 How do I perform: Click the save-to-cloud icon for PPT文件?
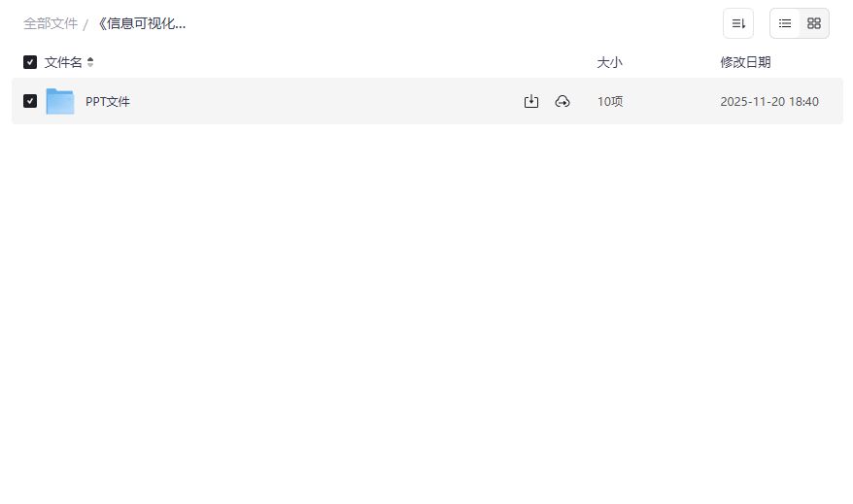pyautogui.click(x=563, y=101)
